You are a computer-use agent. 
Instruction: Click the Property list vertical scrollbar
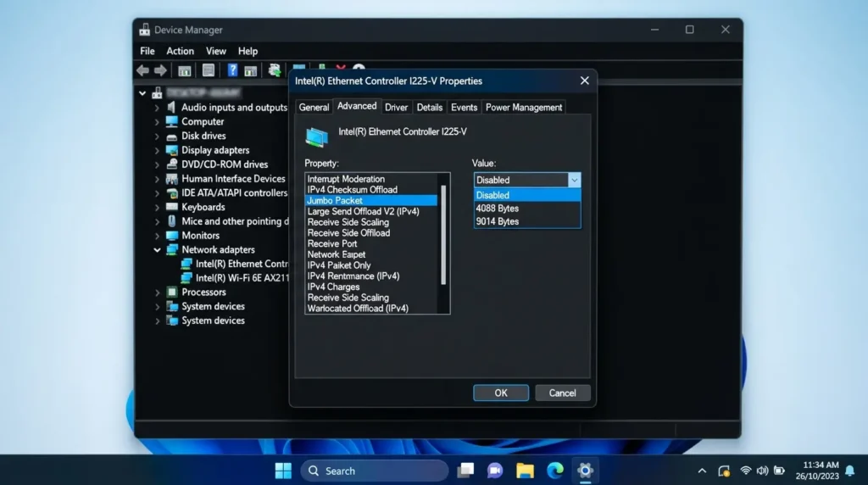[x=443, y=236]
